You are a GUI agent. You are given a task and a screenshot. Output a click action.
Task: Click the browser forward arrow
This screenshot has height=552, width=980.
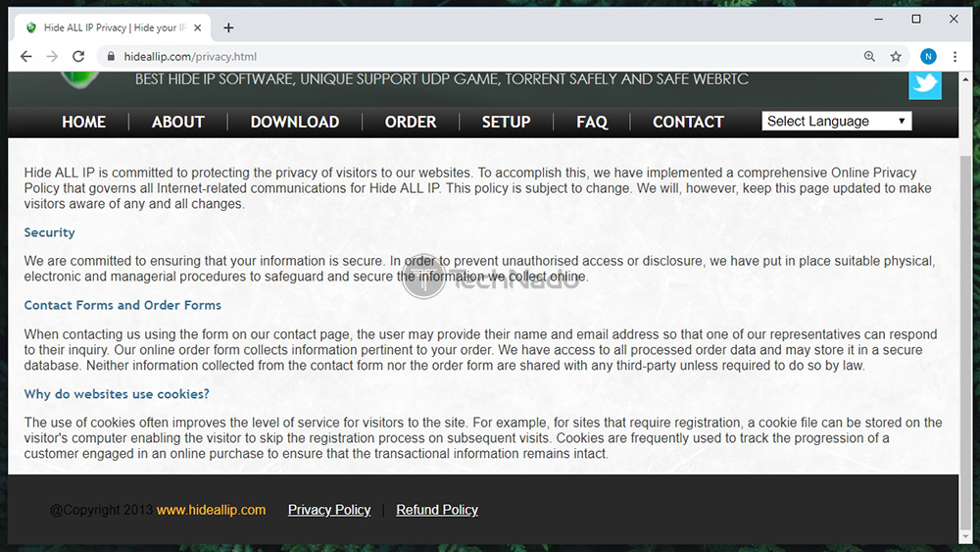(52, 56)
